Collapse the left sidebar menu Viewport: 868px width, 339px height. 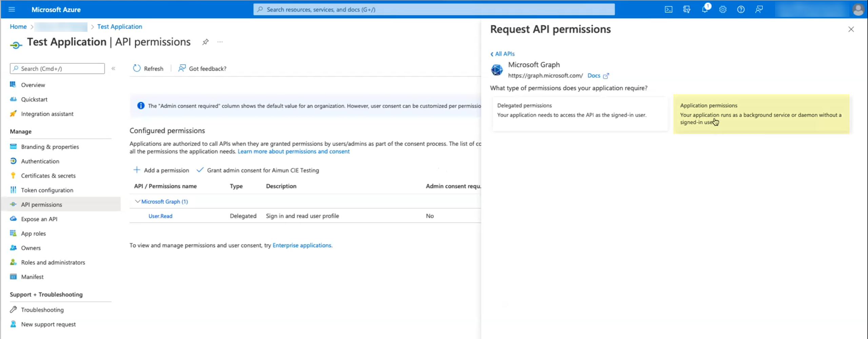pos(114,69)
